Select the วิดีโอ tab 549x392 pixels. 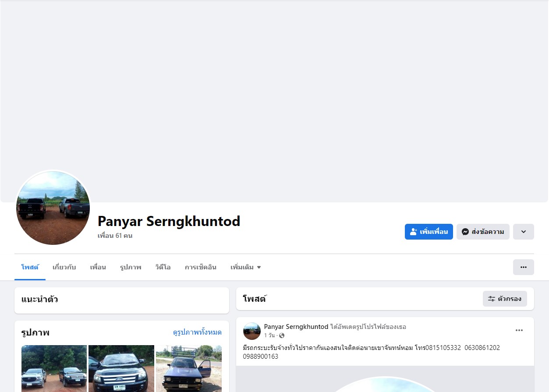[x=163, y=267]
